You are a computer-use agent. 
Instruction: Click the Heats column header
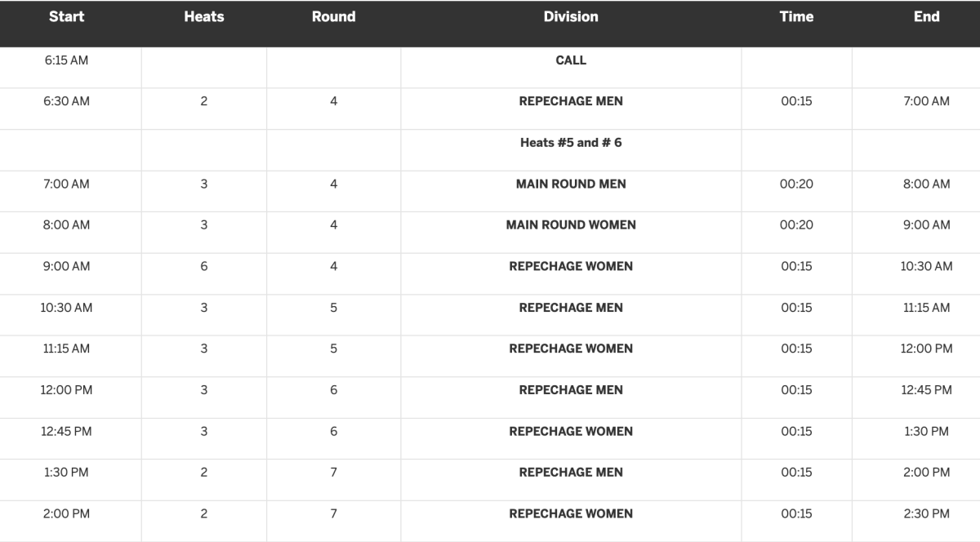tap(203, 17)
